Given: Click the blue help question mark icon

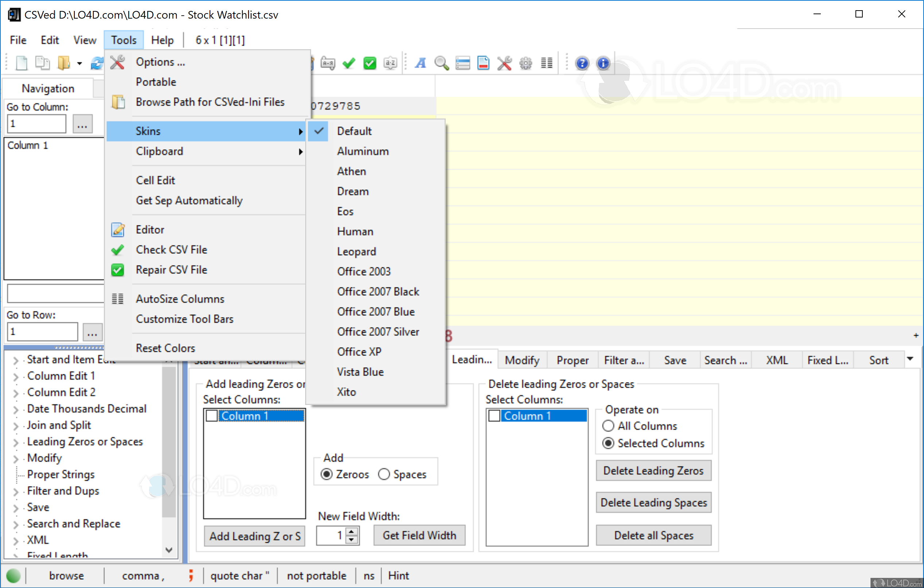Looking at the screenshot, I should [582, 63].
